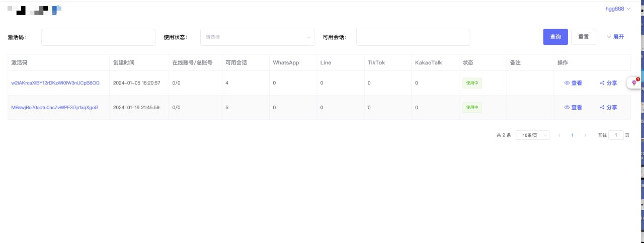
Task: Expand more filters with 展开
Action: point(615,37)
